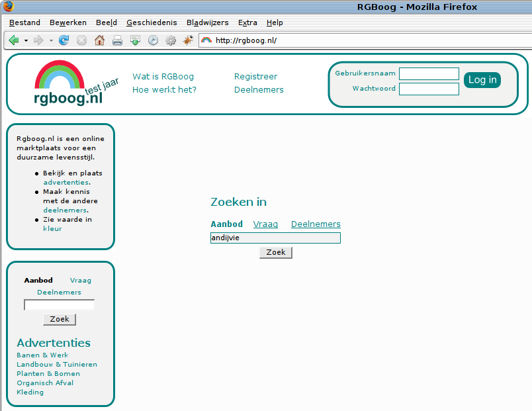Click the Wachtwoord input field
The width and height of the screenshot is (532, 411).
pyautogui.click(x=429, y=89)
